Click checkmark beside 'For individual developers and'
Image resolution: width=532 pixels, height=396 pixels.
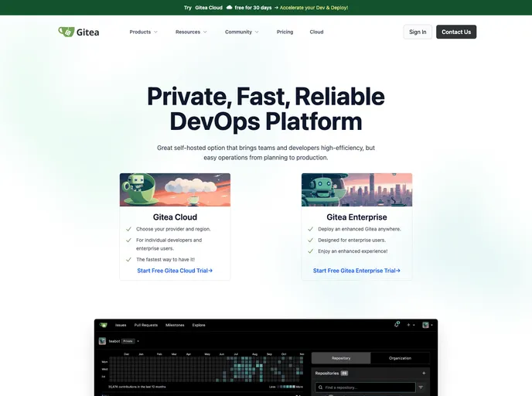click(128, 241)
